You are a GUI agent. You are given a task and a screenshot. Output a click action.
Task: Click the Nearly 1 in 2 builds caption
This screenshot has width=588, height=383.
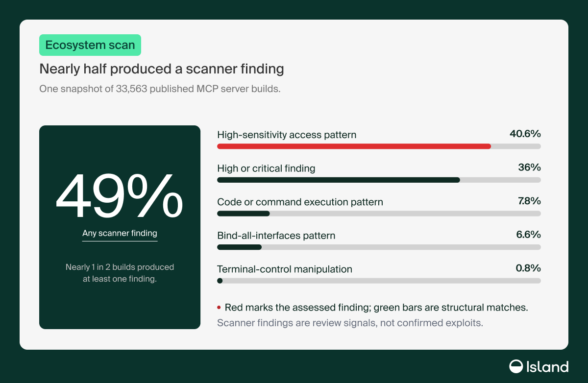click(120, 274)
